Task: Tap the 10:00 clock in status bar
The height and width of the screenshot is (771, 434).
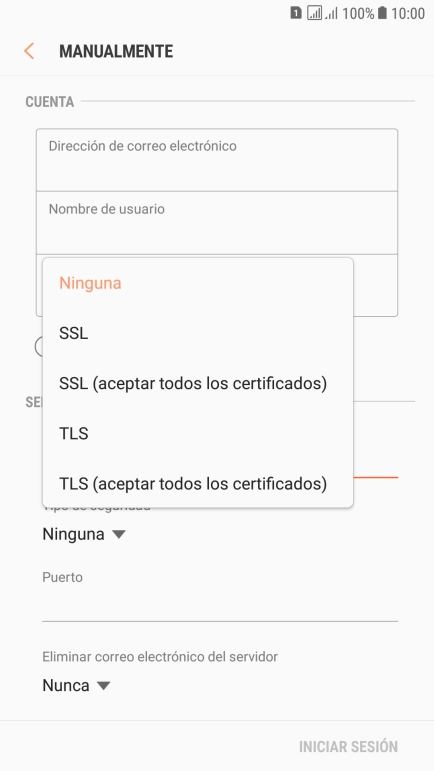Action: 407,13
